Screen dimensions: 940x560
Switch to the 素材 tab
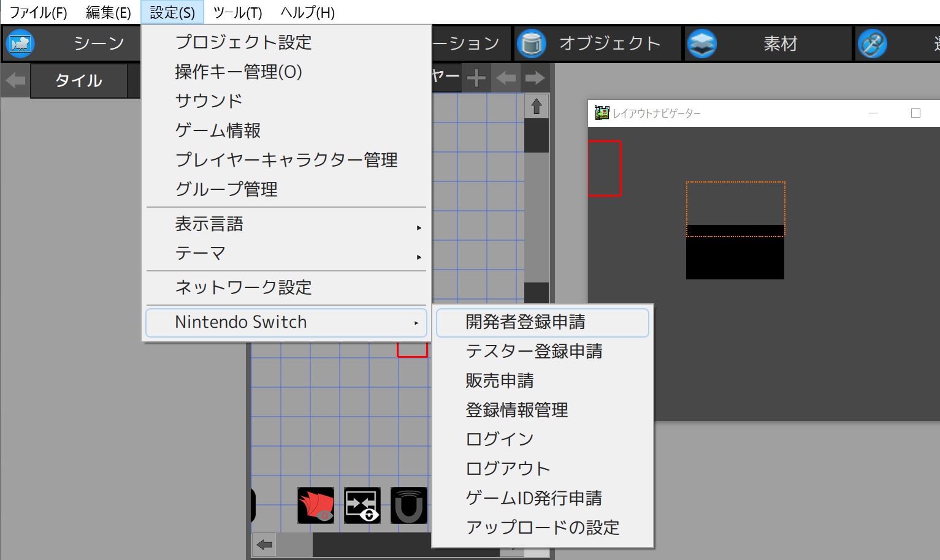coord(768,44)
